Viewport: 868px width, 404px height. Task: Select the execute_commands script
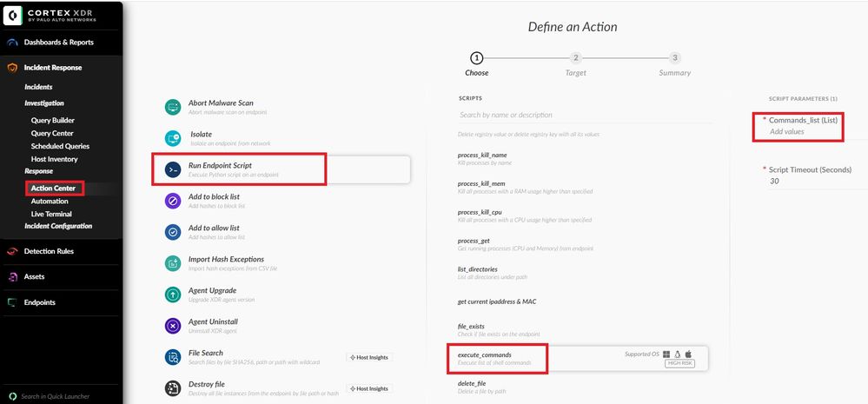(485, 355)
